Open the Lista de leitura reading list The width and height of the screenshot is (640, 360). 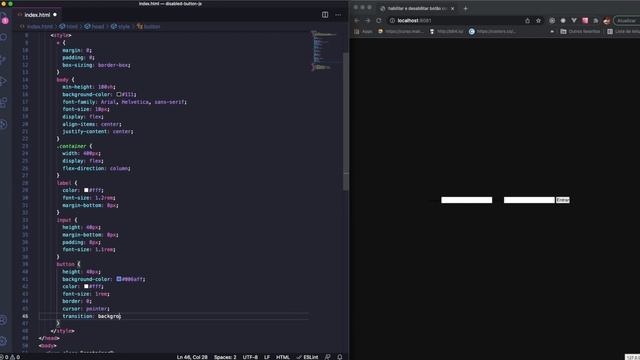pos(623,31)
